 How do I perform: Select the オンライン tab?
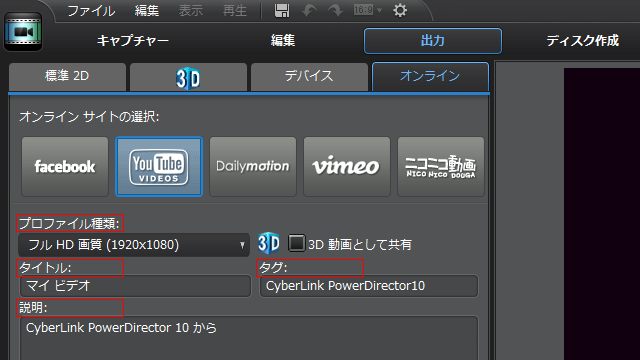(430, 76)
